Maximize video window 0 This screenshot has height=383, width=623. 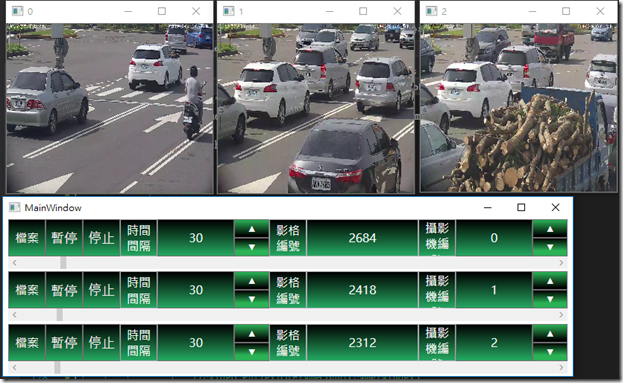pyautogui.click(x=162, y=11)
